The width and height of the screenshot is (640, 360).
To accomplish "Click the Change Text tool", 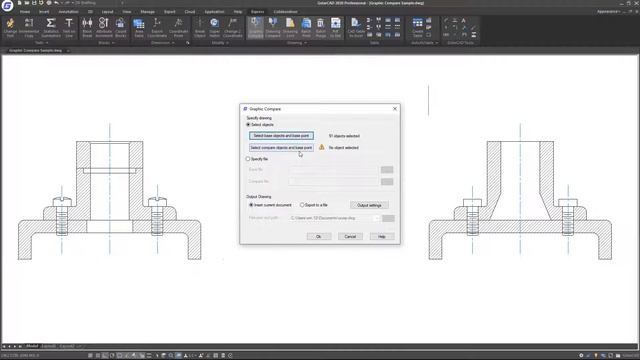I will tap(10, 28).
